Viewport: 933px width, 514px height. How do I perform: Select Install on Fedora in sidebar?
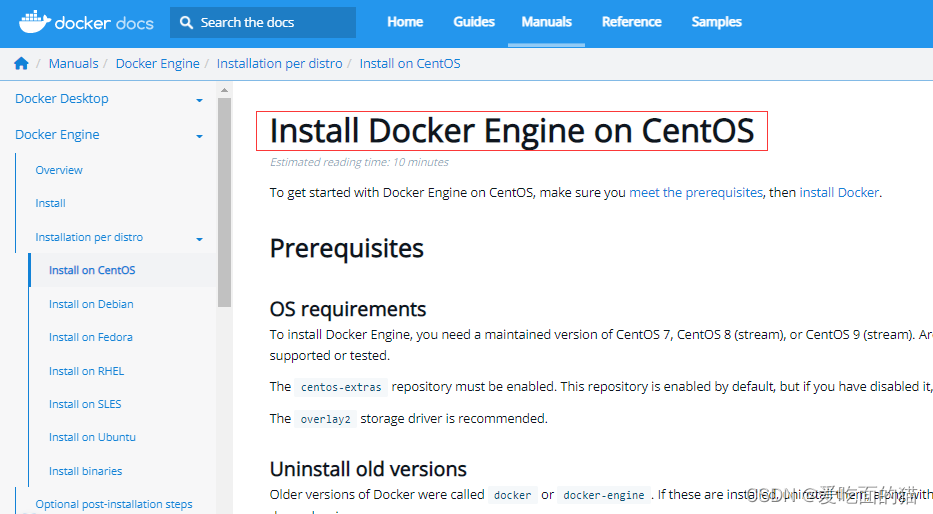click(90, 337)
